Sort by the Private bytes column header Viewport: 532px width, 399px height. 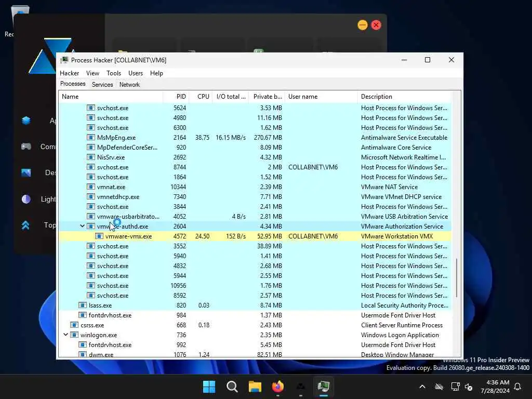[267, 96]
